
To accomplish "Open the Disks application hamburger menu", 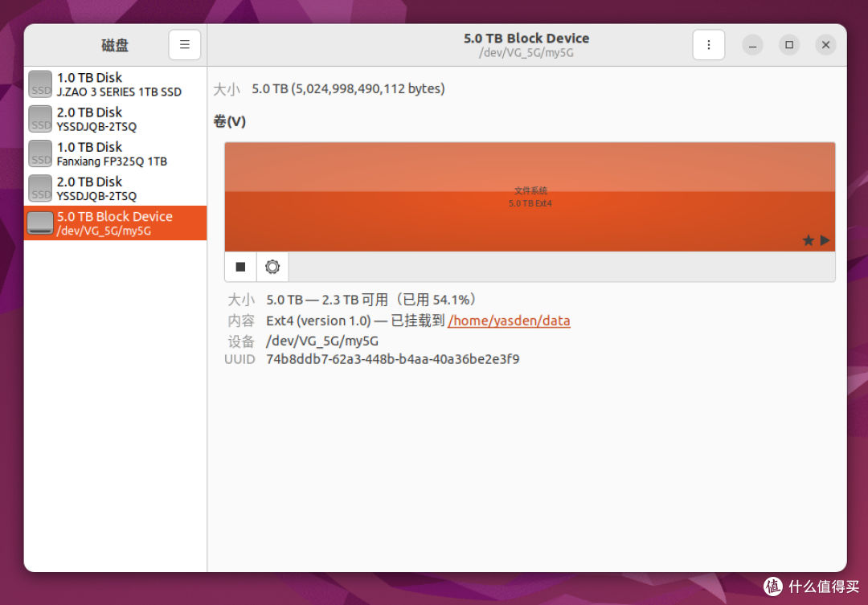I will (x=184, y=45).
